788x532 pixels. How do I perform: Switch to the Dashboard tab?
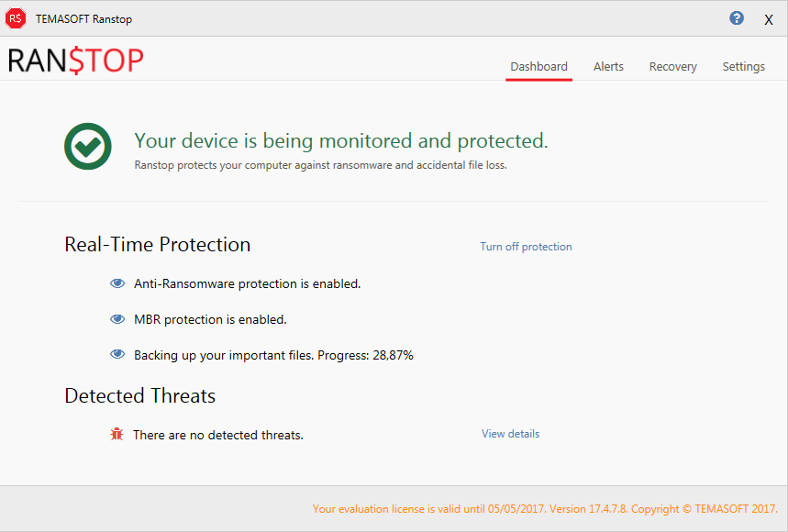pyautogui.click(x=538, y=66)
